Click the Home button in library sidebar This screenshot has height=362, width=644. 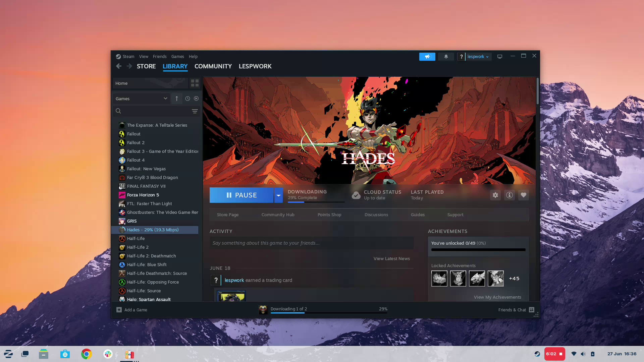click(x=150, y=83)
